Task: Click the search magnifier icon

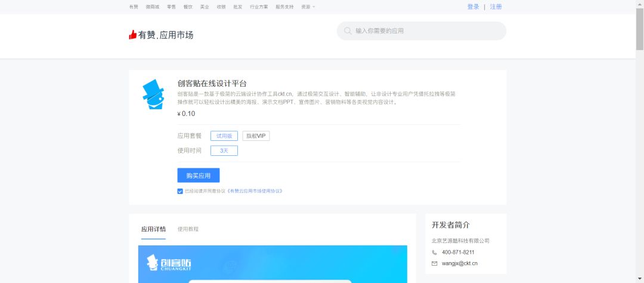Action: coord(348,31)
